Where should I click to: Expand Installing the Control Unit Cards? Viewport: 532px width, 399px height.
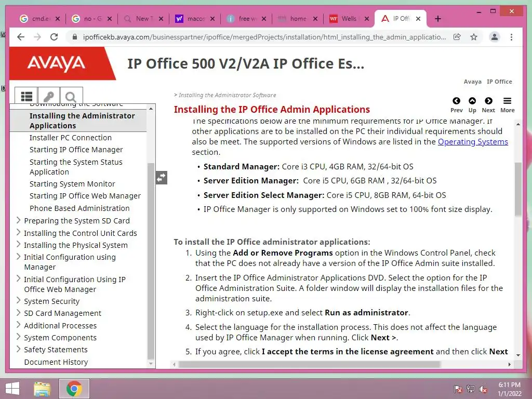pos(19,232)
